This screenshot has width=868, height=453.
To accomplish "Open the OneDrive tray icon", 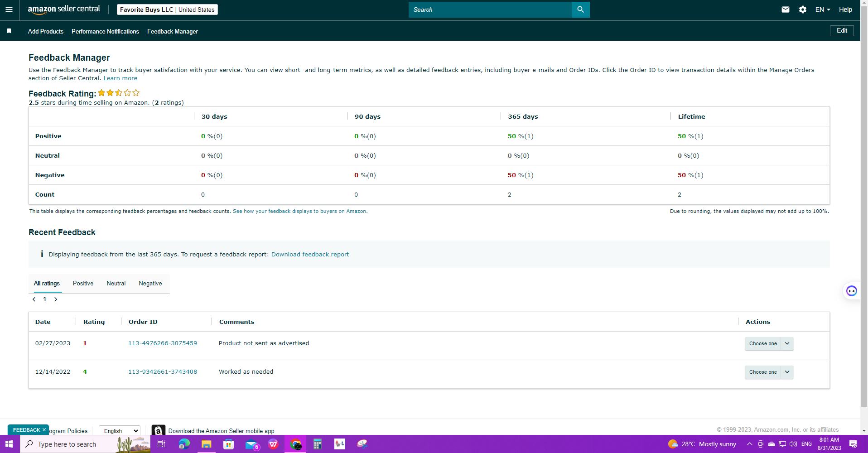I will (x=772, y=444).
